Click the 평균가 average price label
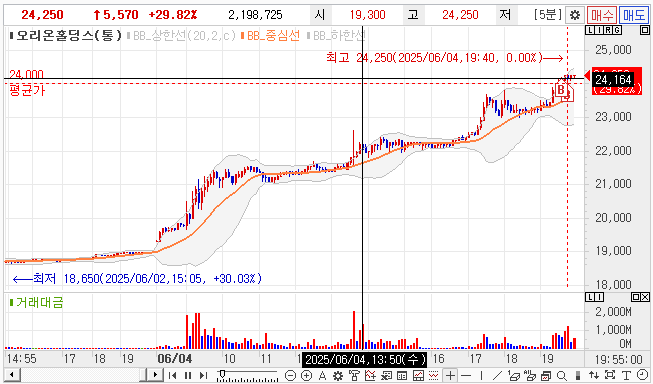653x384 pixels. (27, 90)
